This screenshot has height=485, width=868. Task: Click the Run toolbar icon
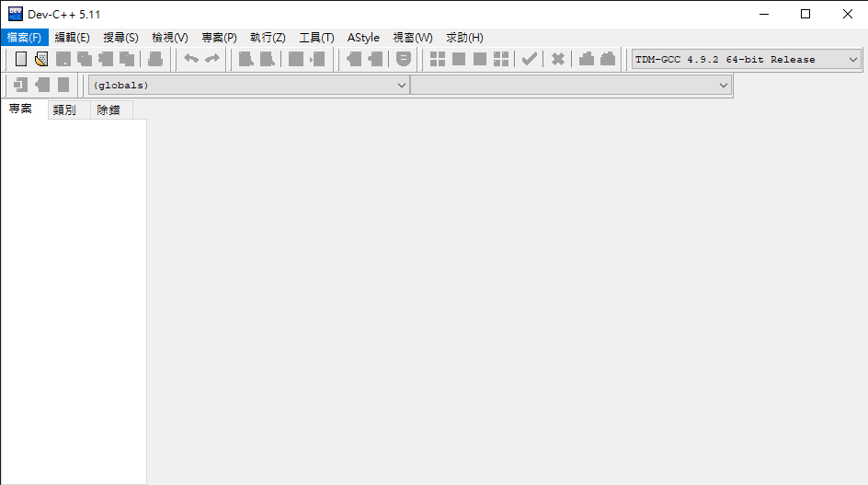point(458,59)
